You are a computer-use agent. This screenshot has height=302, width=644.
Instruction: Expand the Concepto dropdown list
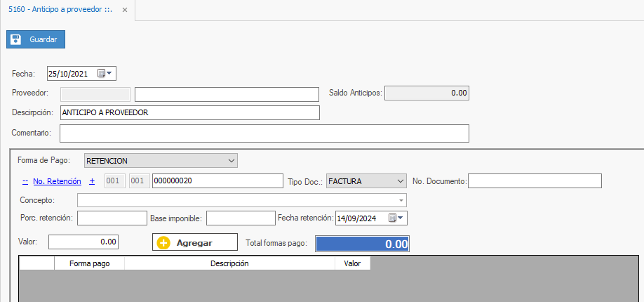[401, 200]
